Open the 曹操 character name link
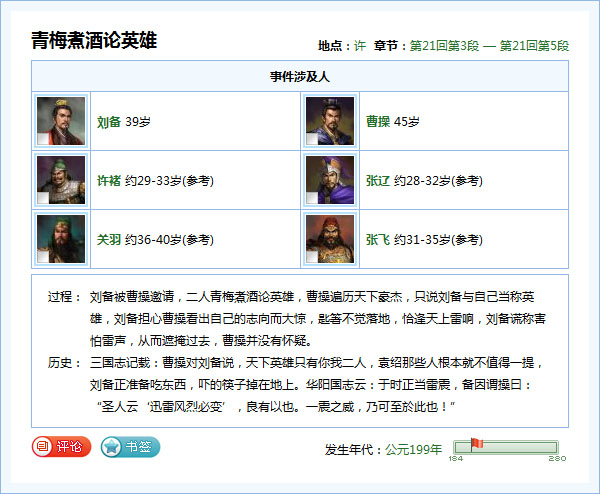The height and width of the screenshot is (494, 600). click(377, 122)
